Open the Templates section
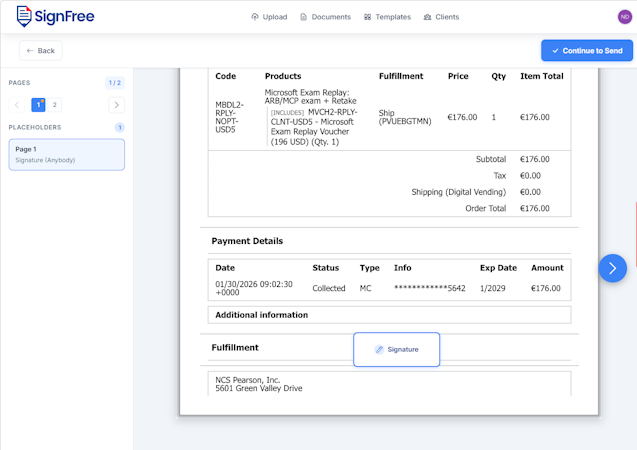 [387, 17]
